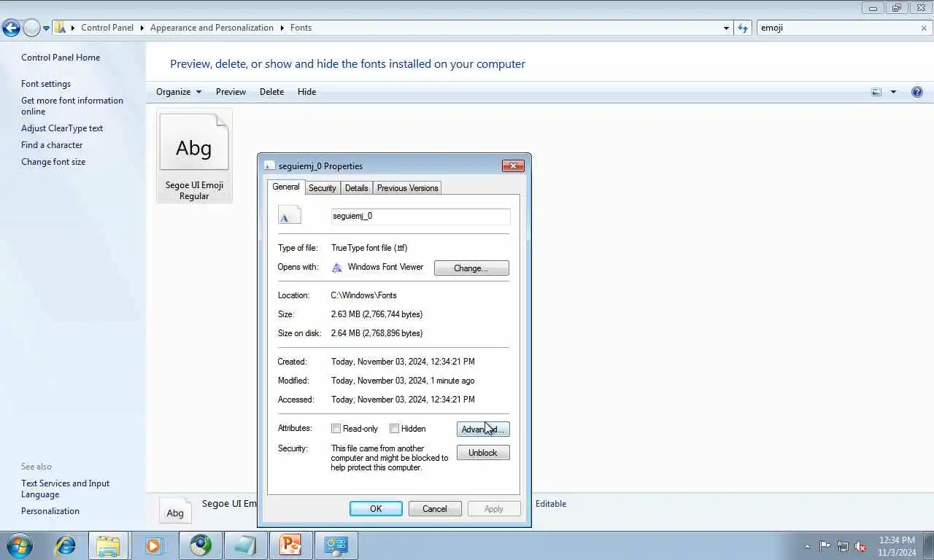The height and width of the screenshot is (560, 934).
Task: Toggle the Hidden attribute checkbox
Action: tap(394, 429)
